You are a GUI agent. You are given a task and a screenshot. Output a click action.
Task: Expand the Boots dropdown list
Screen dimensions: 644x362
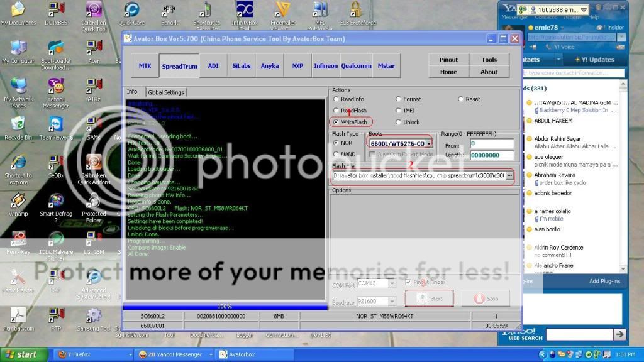point(428,144)
